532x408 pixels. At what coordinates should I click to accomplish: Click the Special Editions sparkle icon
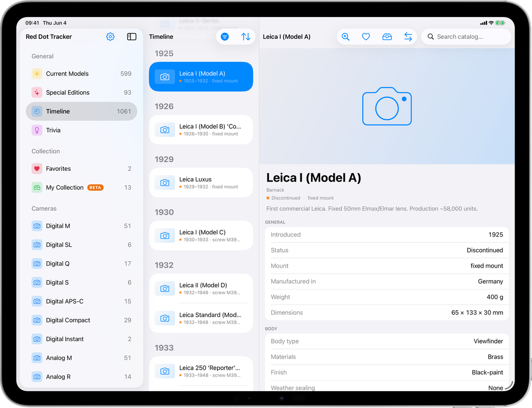tap(37, 92)
